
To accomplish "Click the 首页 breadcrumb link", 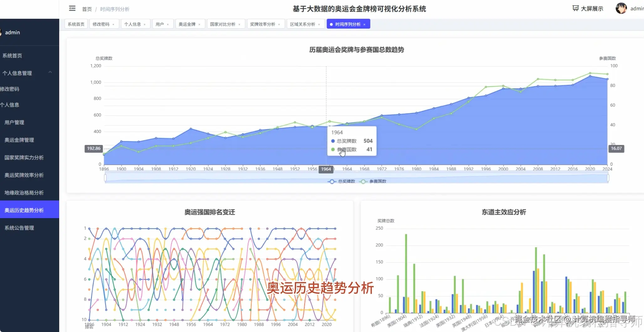I will point(87,9).
